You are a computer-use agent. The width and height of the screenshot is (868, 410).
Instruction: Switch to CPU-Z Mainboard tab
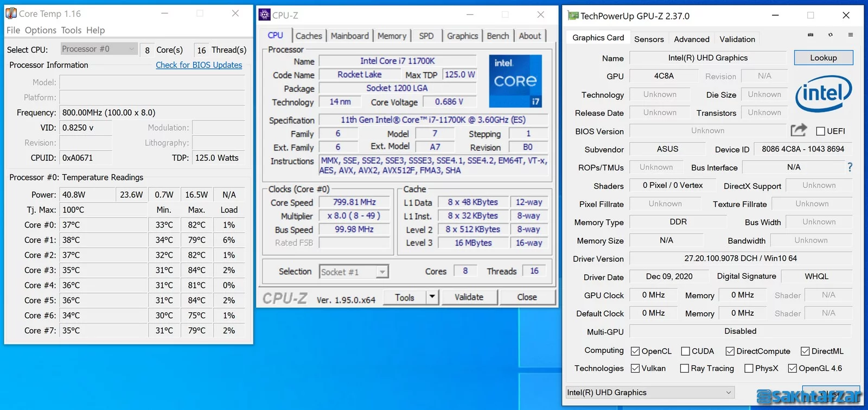point(350,36)
